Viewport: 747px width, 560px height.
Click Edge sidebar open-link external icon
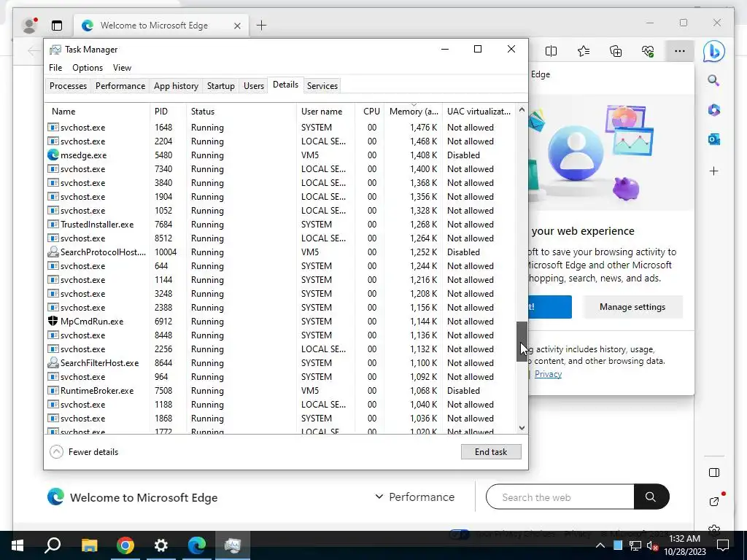[x=713, y=501]
